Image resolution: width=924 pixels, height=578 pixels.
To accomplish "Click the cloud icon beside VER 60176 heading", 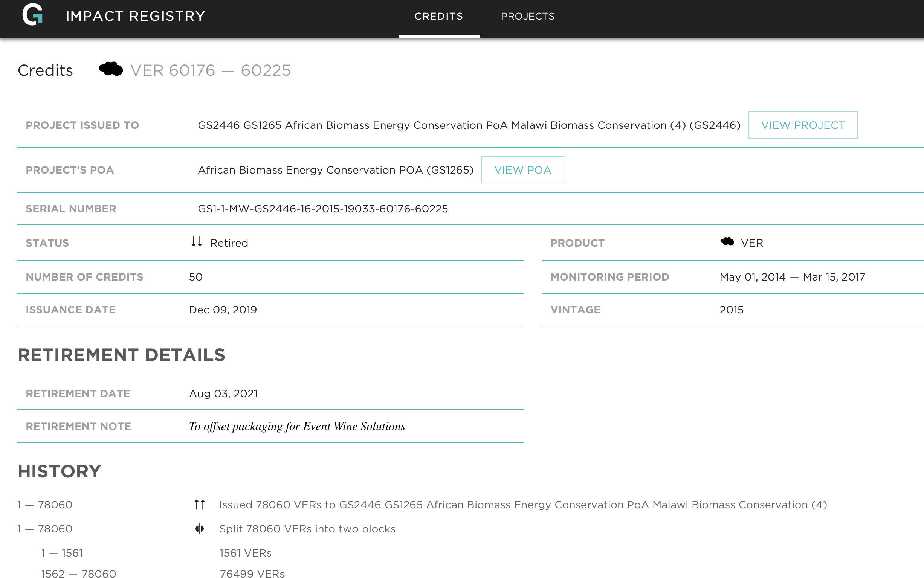I will point(111,69).
